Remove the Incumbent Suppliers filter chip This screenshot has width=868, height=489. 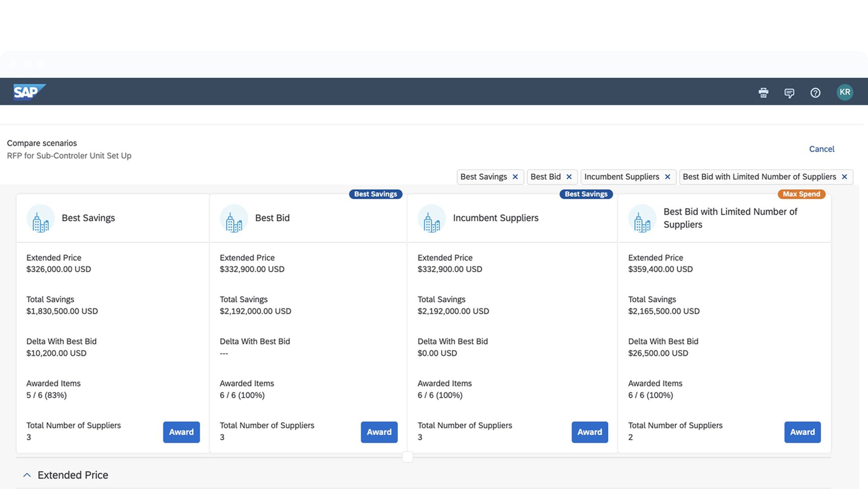tap(667, 177)
